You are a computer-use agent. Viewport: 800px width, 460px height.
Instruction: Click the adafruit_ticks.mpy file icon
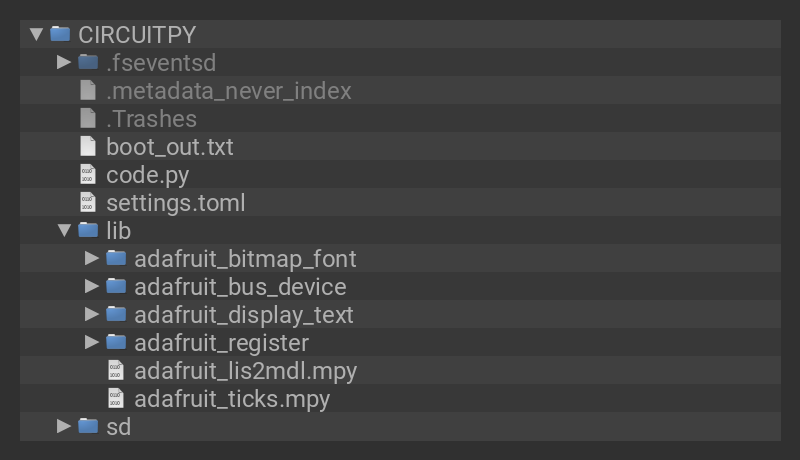click(116, 398)
